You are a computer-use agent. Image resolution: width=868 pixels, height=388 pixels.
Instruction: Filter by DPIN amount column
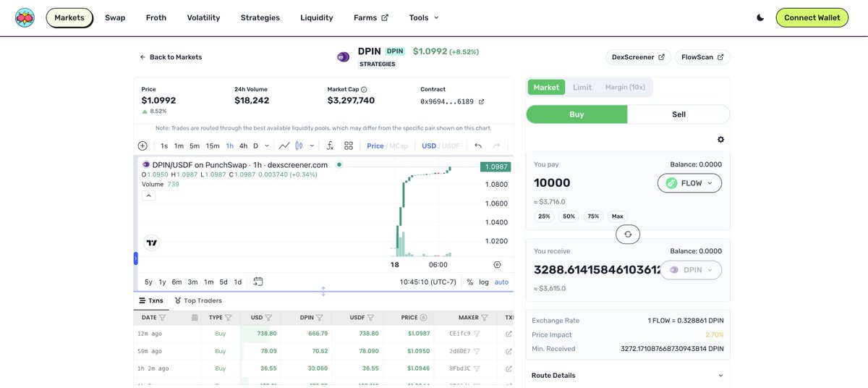click(x=320, y=317)
